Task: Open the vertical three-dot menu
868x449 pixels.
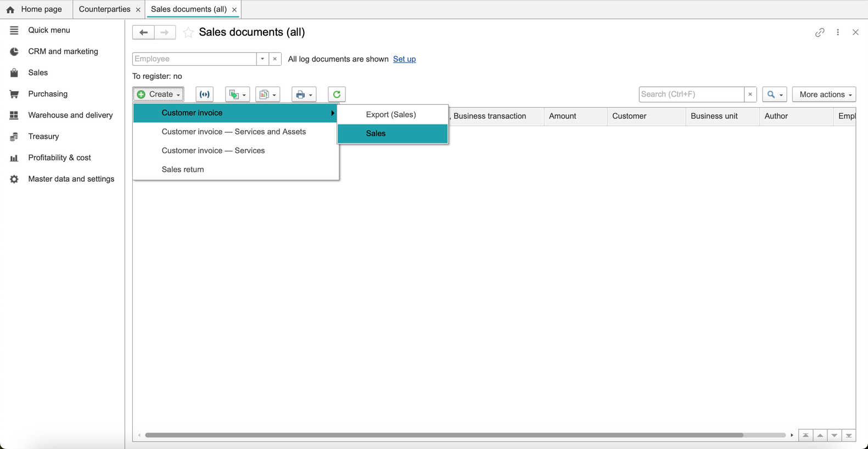Action: 838,32
